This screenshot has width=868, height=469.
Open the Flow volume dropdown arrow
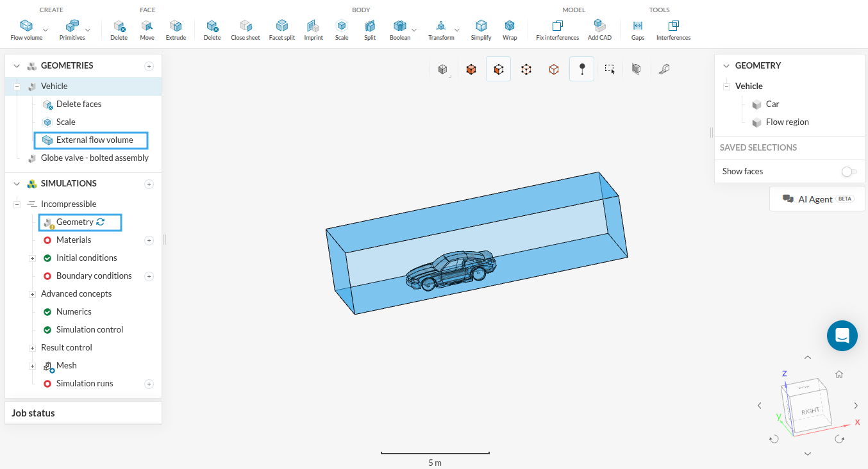point(46,30)
